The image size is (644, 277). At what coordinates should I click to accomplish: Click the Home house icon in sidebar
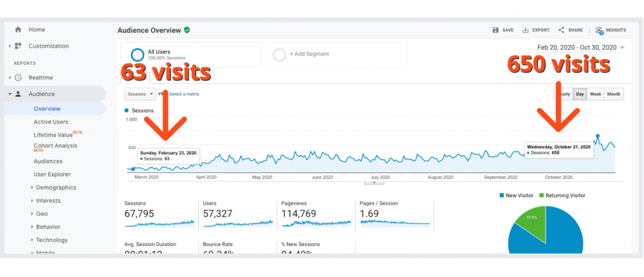(18, 30)
